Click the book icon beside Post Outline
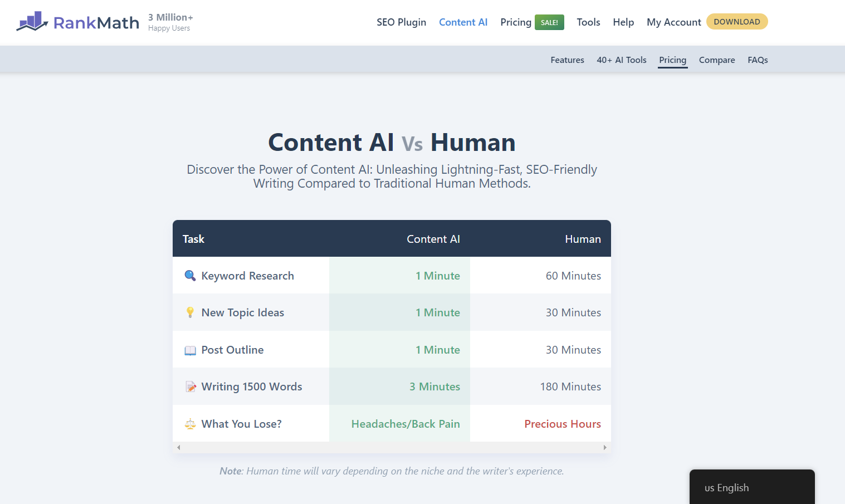The width and height of the screenshot is (845, 504). [190, 350]
